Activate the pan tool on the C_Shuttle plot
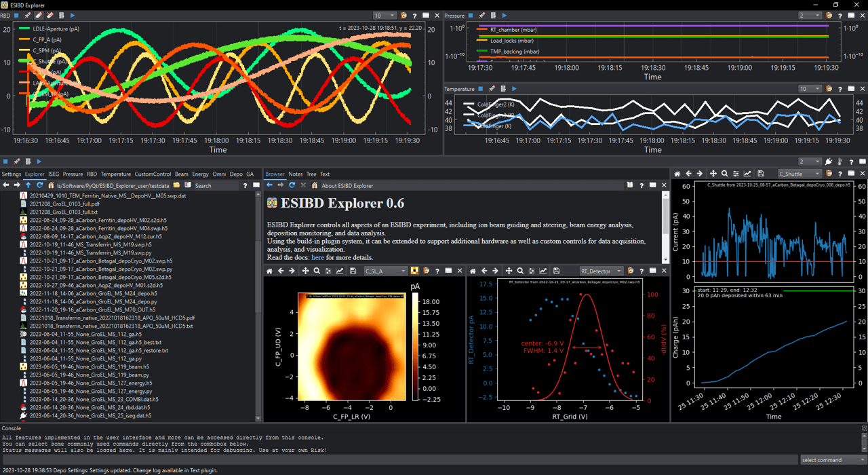Viewport: 868px width, 475px height. [713, 174]
